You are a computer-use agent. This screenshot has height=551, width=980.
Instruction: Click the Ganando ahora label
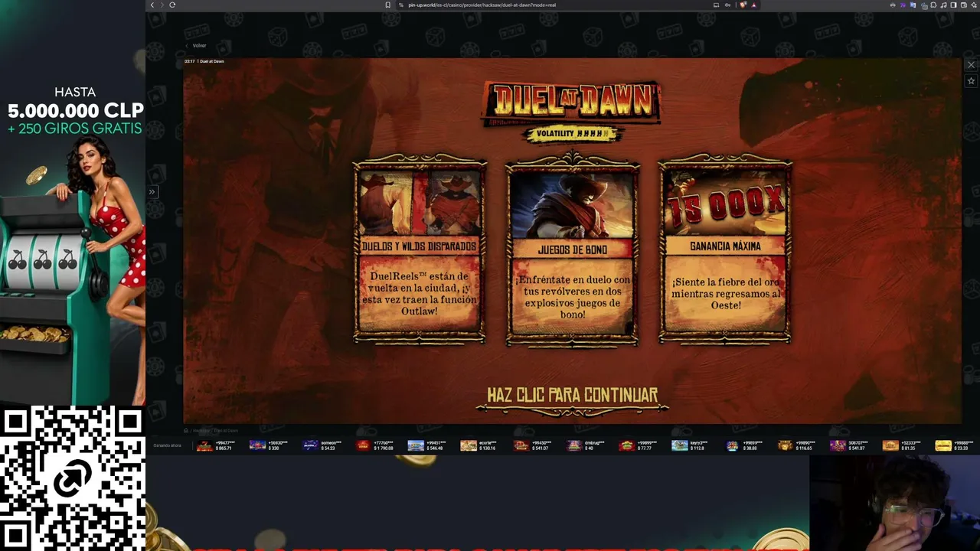167,445
